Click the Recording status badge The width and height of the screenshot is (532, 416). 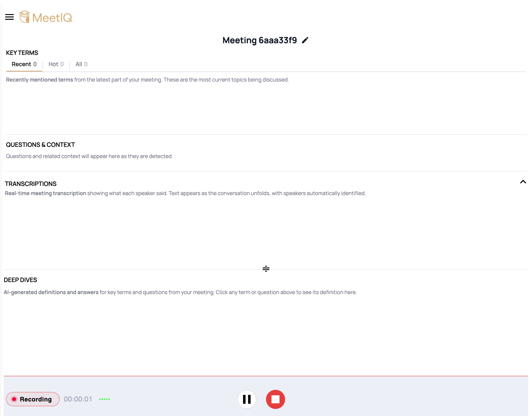33,399
